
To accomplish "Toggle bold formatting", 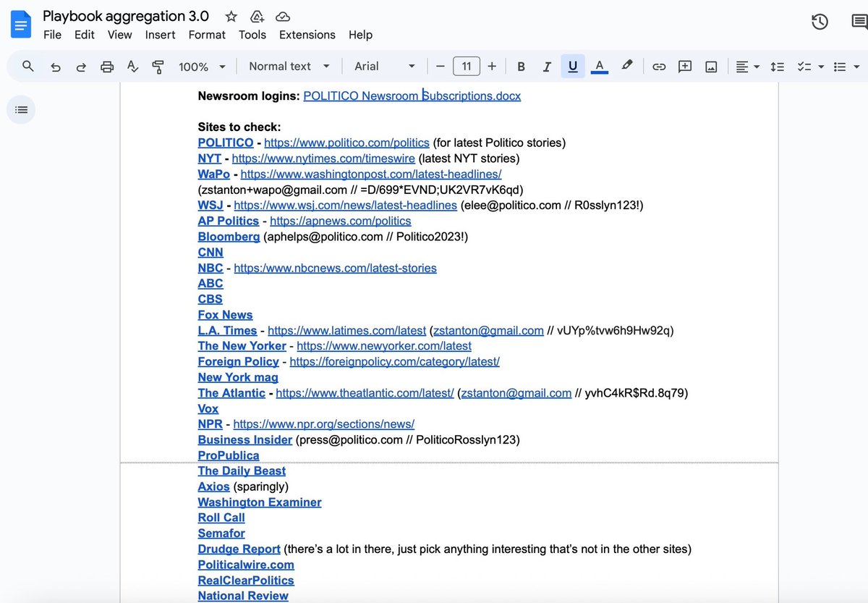I will [521, 66].
